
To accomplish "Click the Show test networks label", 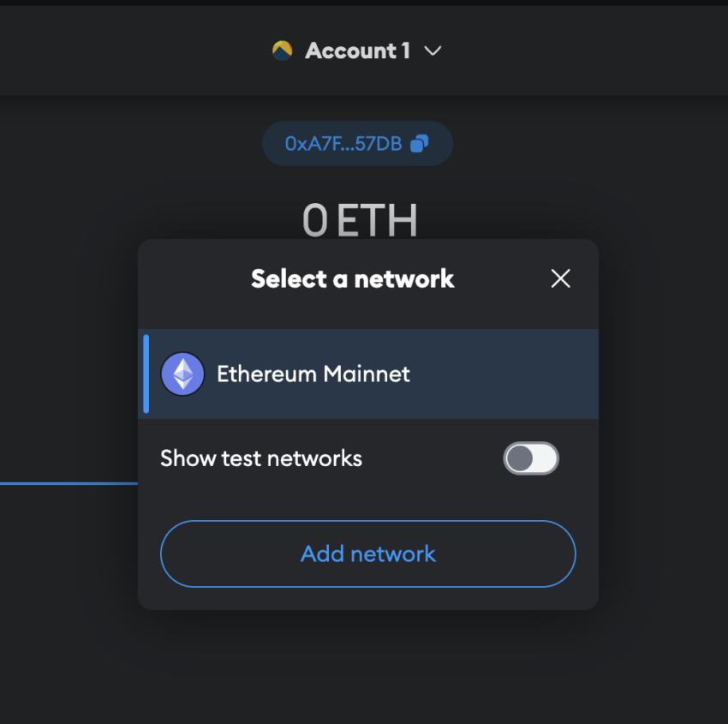I will pos(261,458).
